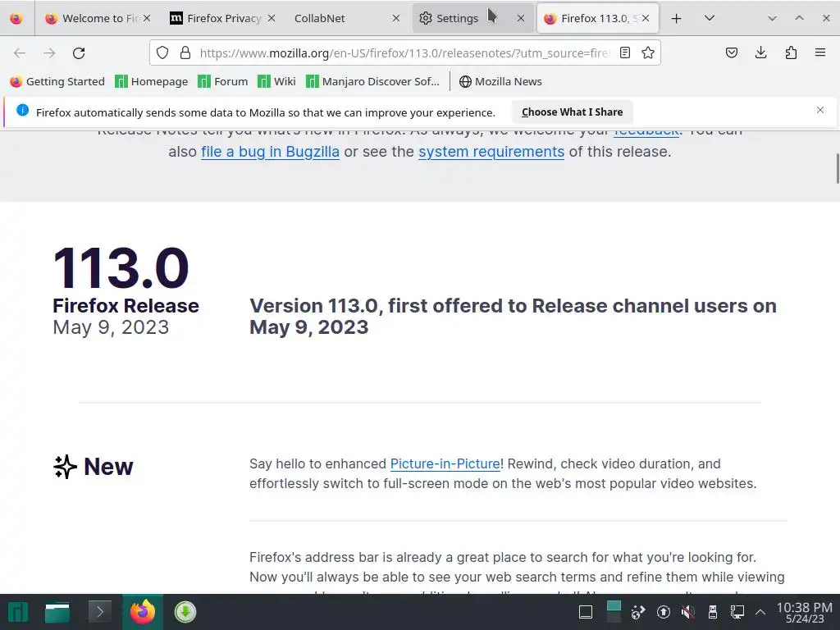Image resolution: width=840 pixels, height=630 pixels.
Task: Bookmark this page with the star icon
Action: tap(648, 52)
